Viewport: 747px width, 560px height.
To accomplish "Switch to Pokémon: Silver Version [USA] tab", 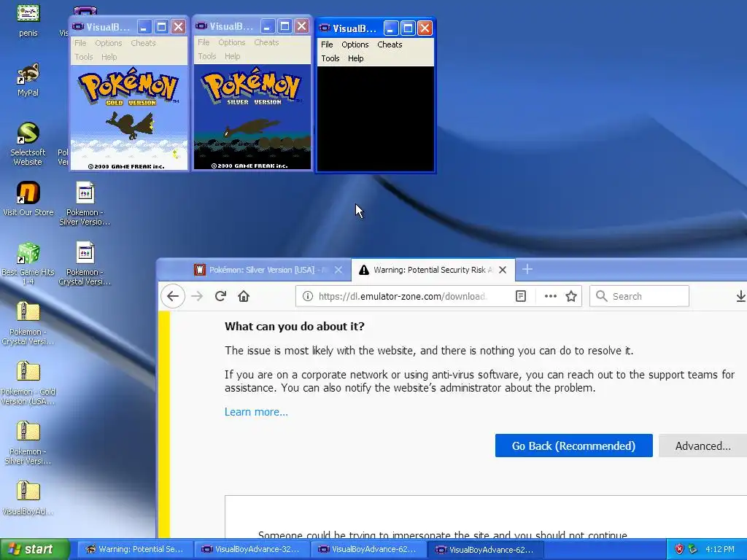I will coord(268,270).
